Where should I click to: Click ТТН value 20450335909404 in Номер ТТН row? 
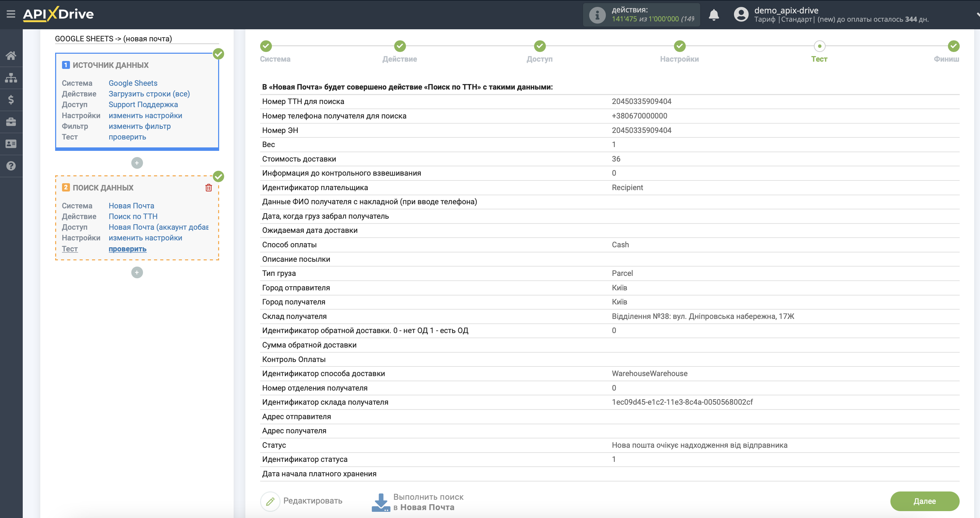click(x=641, y=101)
